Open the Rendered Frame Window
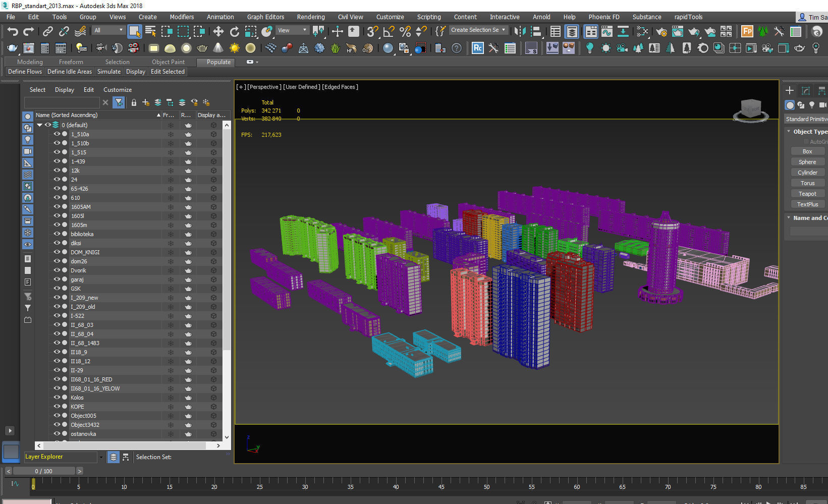The width and height of the screenshot is (828, 504). pyautogui.click(x=677, y=31)
